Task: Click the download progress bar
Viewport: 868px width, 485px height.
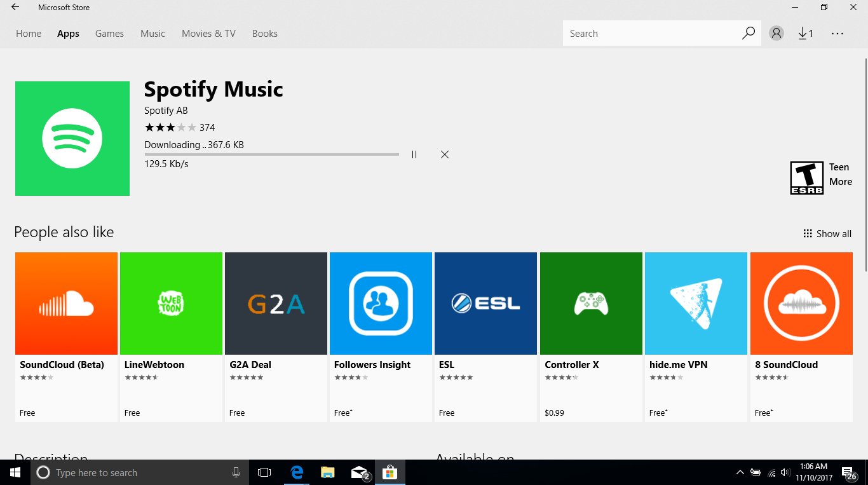Action: pyautogui.click(x=271, y=154)
